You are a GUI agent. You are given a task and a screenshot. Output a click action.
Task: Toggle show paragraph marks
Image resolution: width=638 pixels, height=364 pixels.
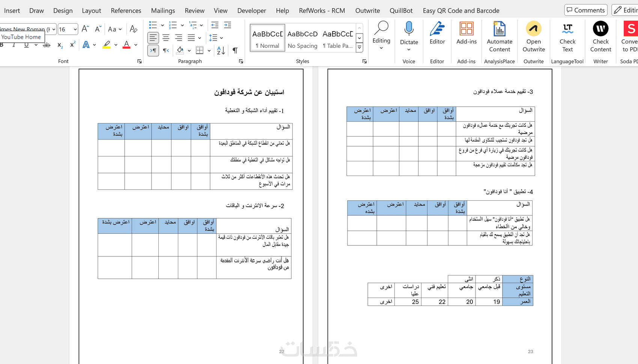coord(235,50)
